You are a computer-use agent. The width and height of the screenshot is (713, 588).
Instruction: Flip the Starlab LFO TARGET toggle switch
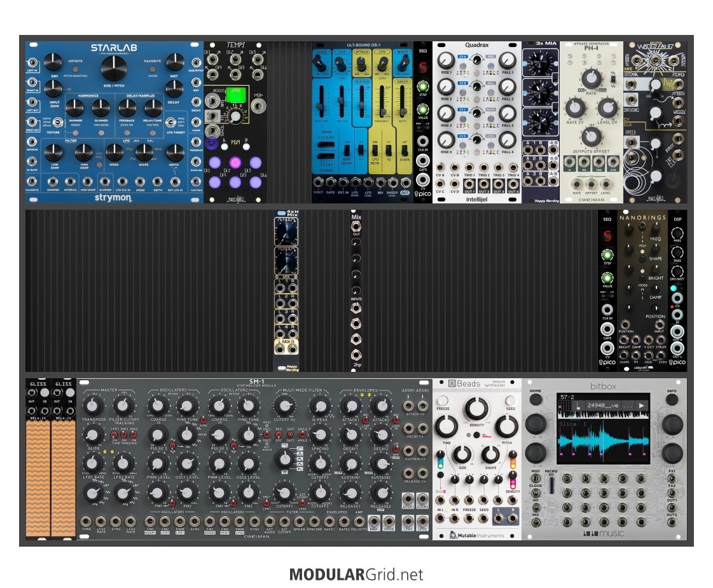coord(170,122)
